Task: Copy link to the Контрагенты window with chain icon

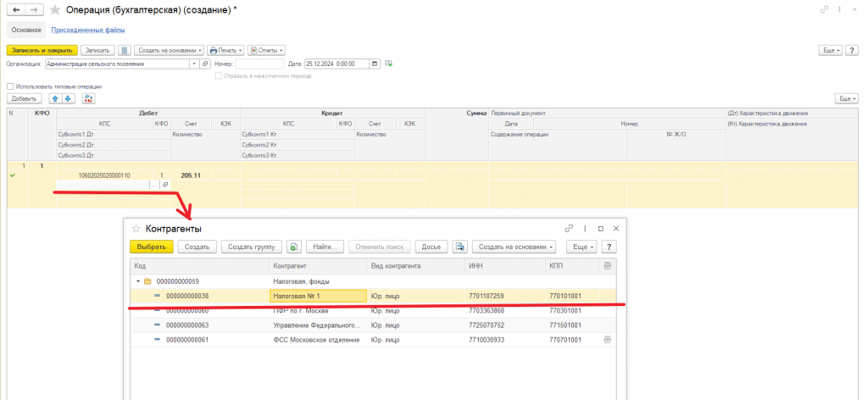Action: [x=569, y=229]
